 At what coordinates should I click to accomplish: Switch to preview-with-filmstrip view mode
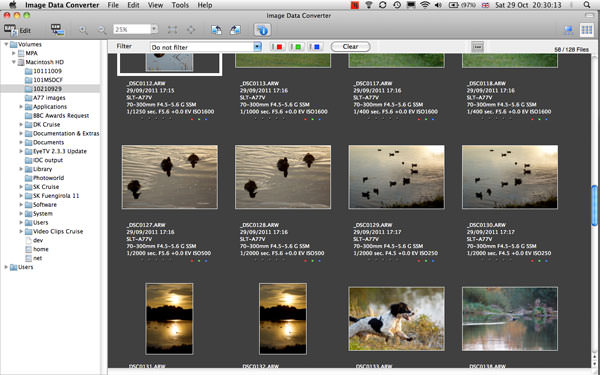tap(569, 30)
